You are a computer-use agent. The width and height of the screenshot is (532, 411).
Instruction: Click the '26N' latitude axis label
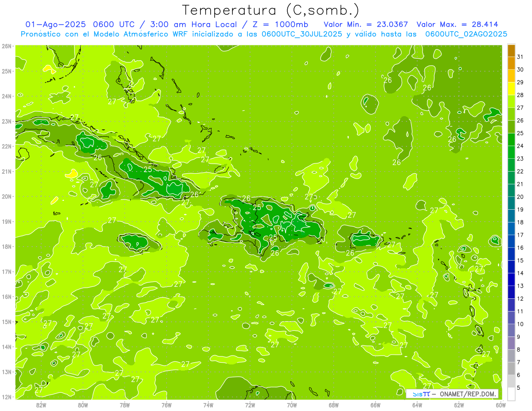6,46
